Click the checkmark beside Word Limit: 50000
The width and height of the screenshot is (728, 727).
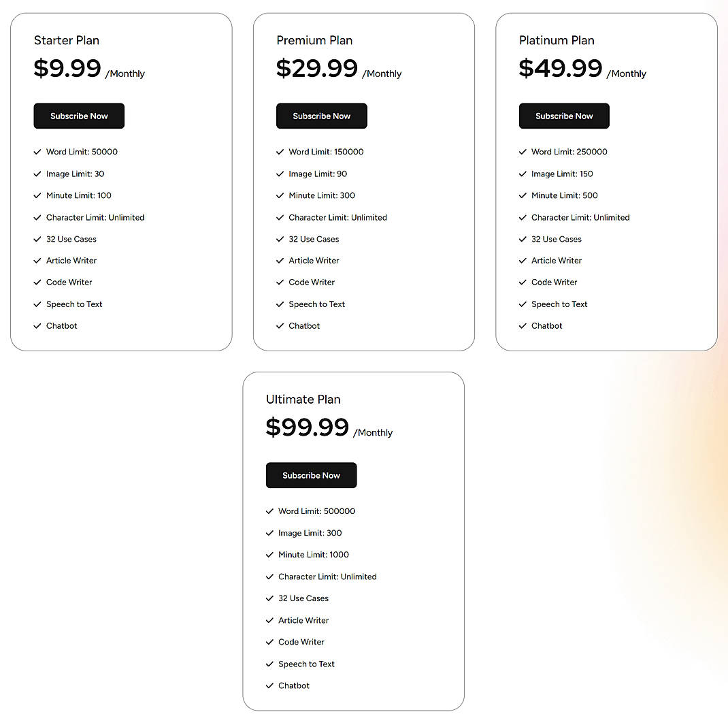[37, 152]
